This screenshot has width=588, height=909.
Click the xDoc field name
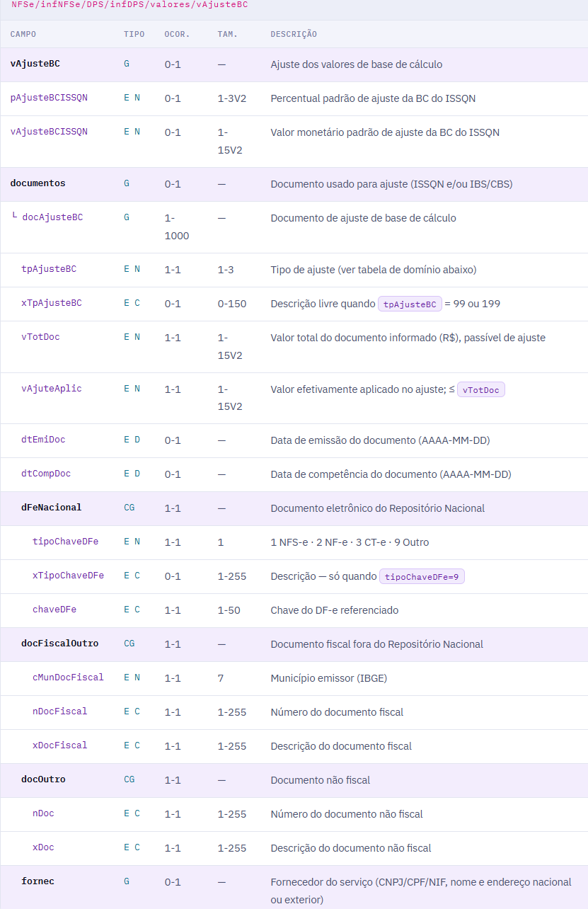43,847
